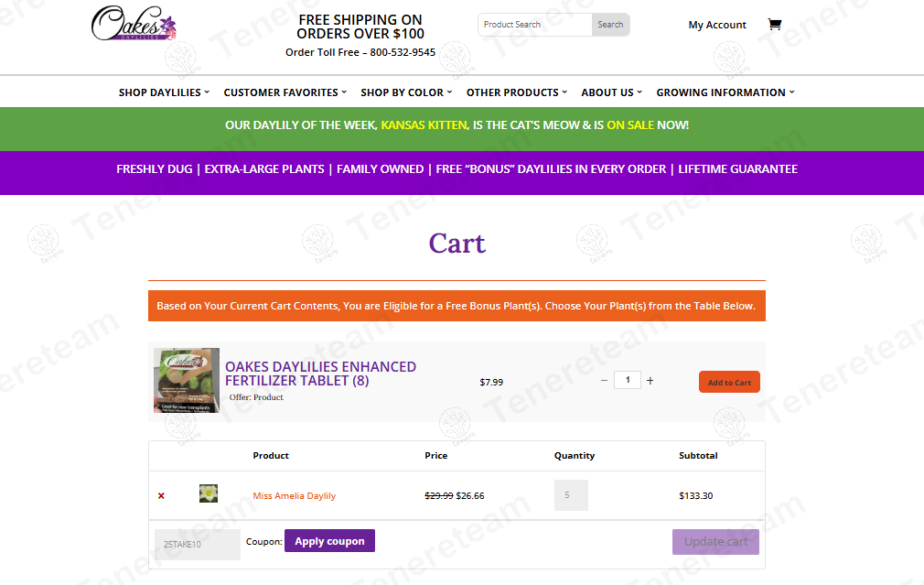The image size is (924, 585).
Task: Click the Apply coupon button
Action: (x=329, y=541)
